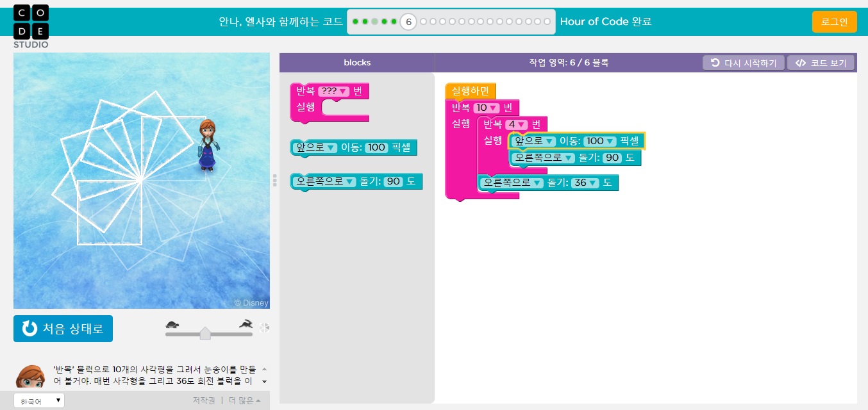Click the restart arrow icon in 다시 시작하기

pyautogui.click(x=715, y=63)
